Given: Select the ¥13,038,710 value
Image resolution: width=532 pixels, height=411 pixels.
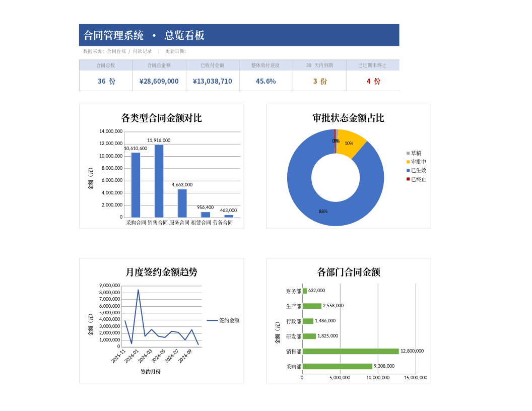Looking at the screenshot, I should pyautogui.click(x=213, y=81).
